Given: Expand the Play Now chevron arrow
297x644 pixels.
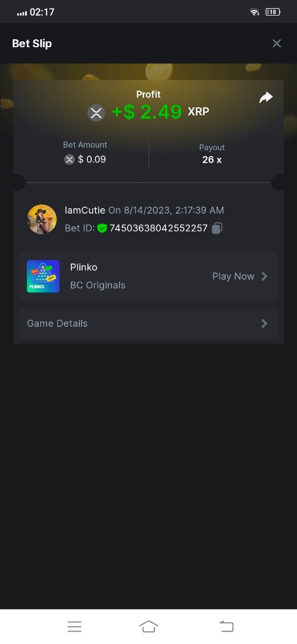Looking at the screenshot, I should [x=264, y=276].
